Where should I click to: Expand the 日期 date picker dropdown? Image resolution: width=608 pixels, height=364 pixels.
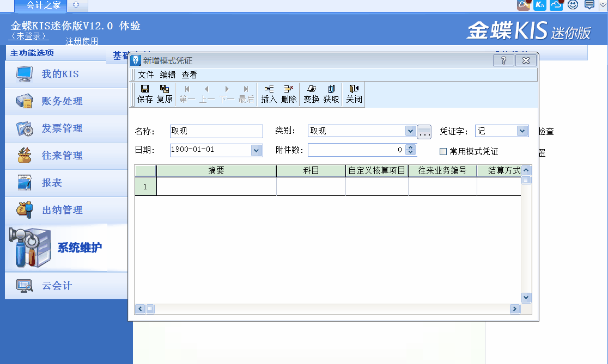pyautogui.click(x=257, y=150)
